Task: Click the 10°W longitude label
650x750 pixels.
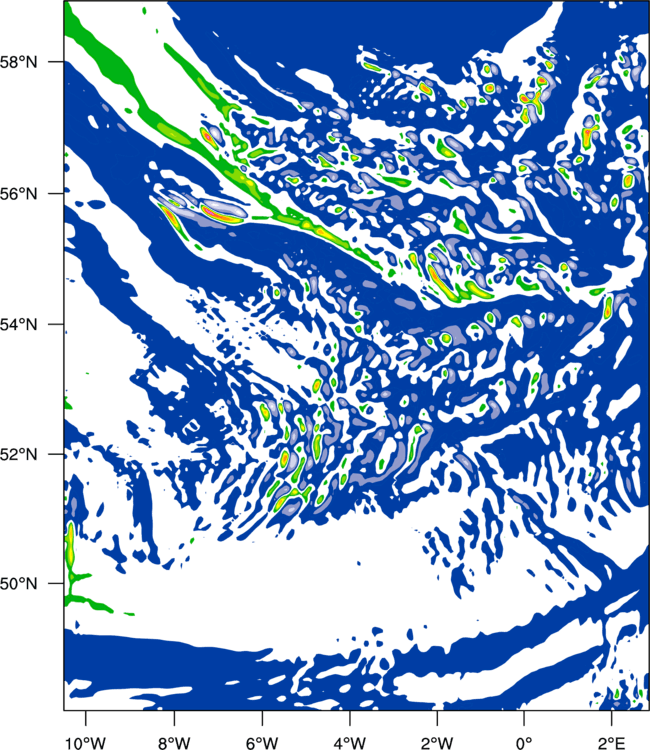Action: pyautogui.click(x=86, y=743)
